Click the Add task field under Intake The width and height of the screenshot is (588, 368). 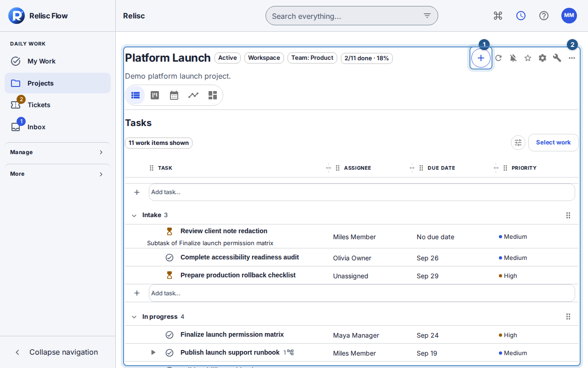(x=362, y=293)
